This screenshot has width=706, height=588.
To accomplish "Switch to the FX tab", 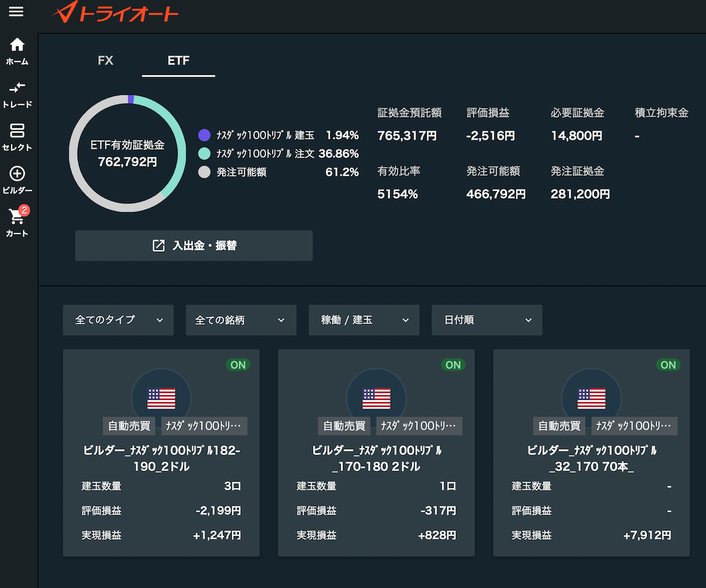I will coord(105,61).
